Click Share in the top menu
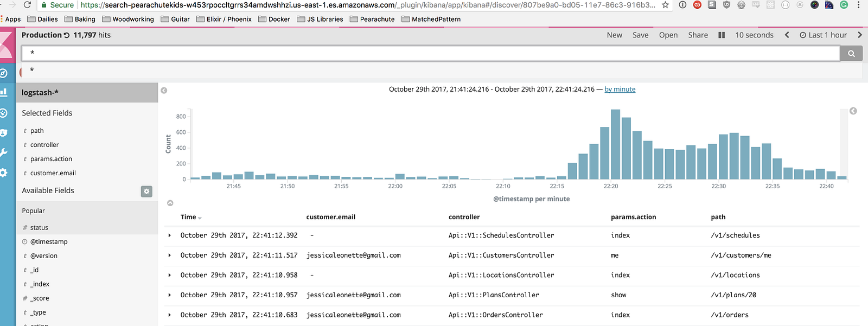Viewport: 868px width, 326px height. 698,35
